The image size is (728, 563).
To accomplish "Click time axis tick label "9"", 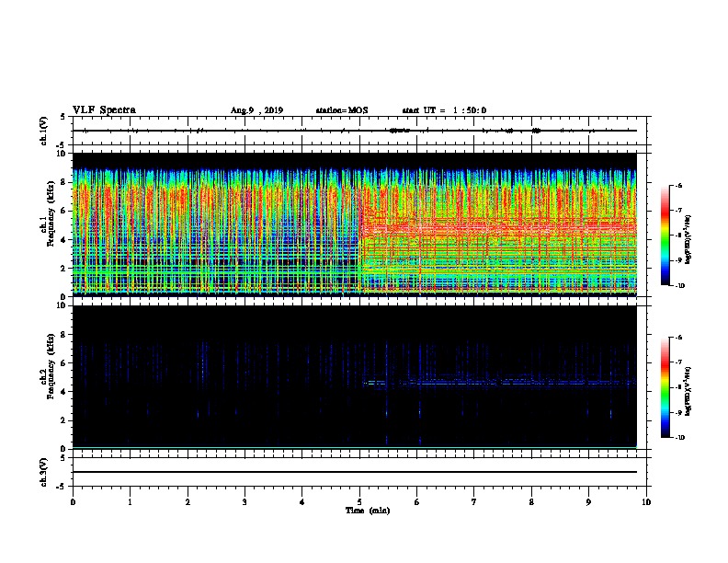I will (x=588, y=502).
